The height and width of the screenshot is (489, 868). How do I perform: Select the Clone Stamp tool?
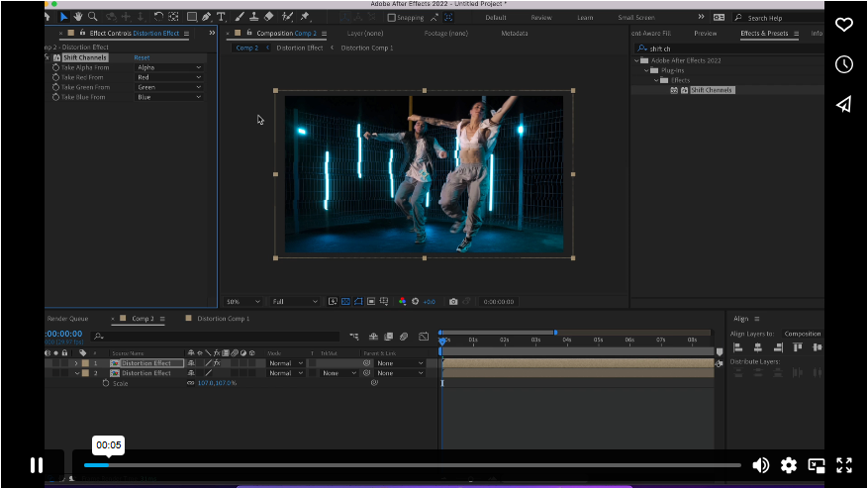[254, 17]
